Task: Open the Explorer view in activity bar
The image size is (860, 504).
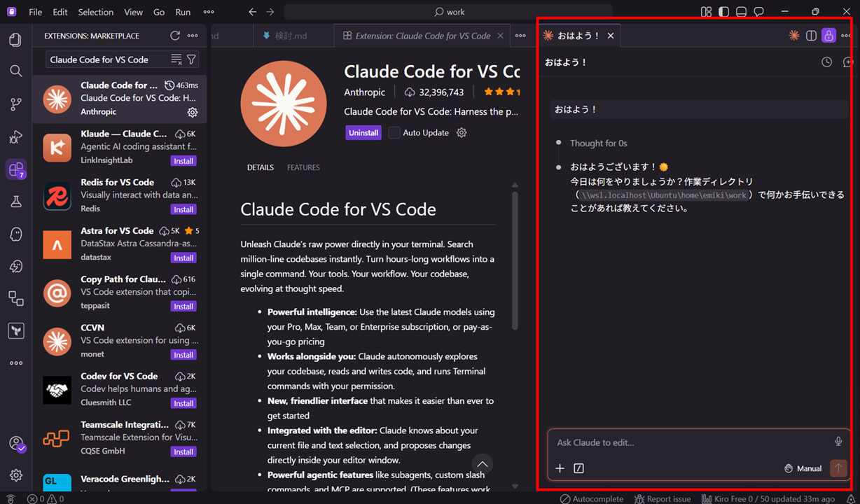Action: coord(15,40)
